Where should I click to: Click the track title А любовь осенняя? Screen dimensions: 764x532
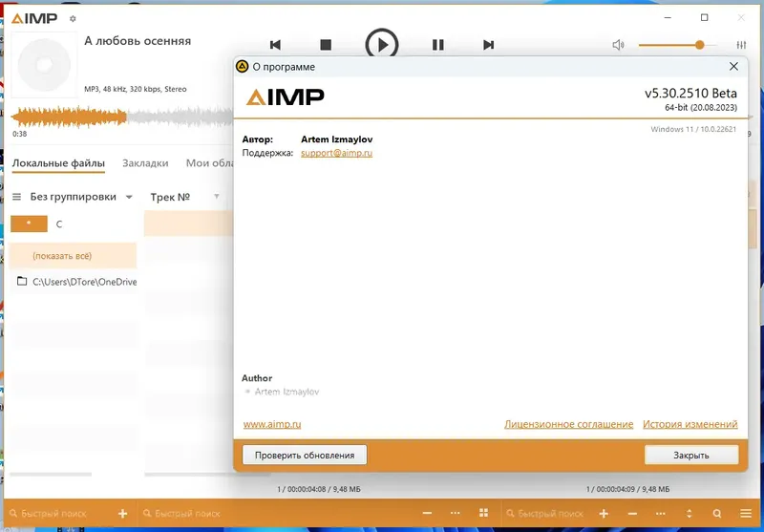138,41
